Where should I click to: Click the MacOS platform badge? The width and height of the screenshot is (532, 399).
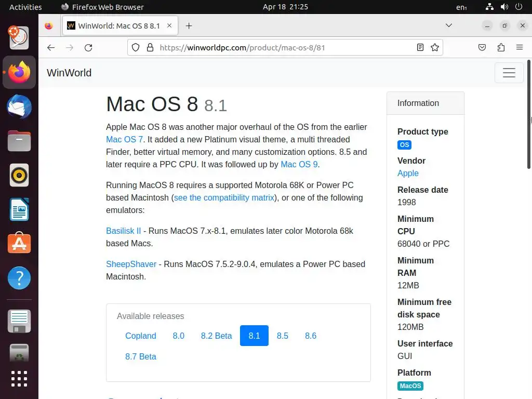point(410,386)
